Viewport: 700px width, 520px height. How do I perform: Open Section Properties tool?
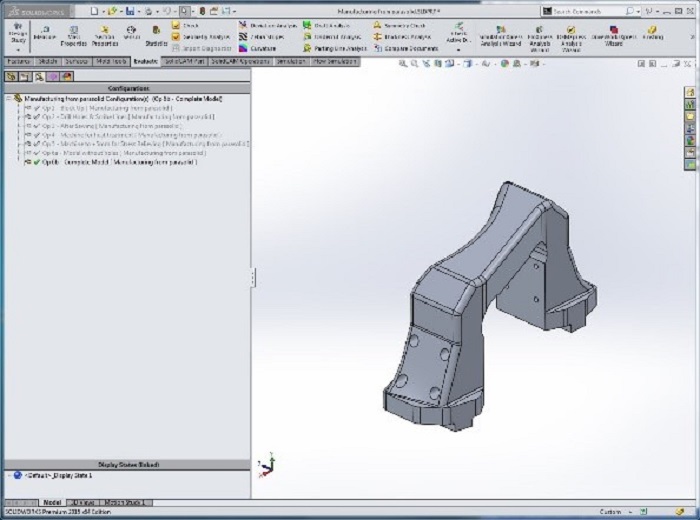[x=104, y=33]
